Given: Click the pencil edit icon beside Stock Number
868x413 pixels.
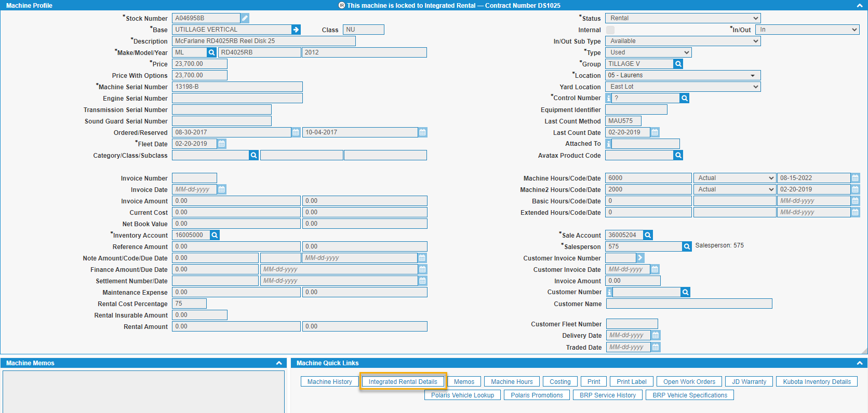Looking at the screenshot, I should [245, 18].
